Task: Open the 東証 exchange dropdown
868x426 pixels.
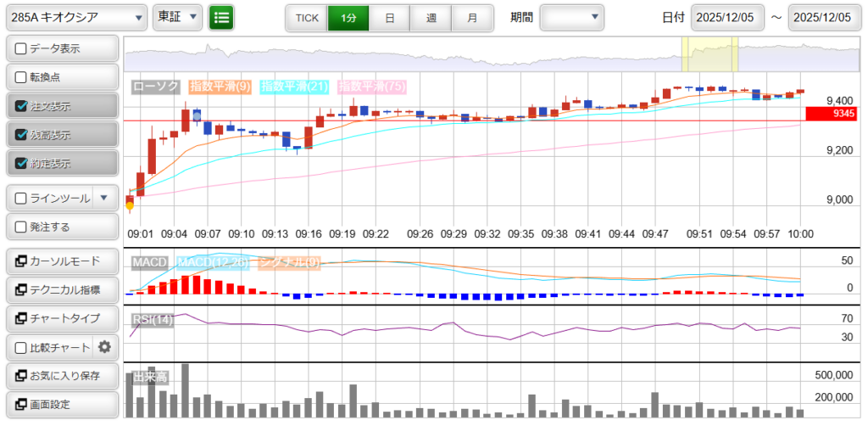Action: pyautogui.click(x=178, y=17)
